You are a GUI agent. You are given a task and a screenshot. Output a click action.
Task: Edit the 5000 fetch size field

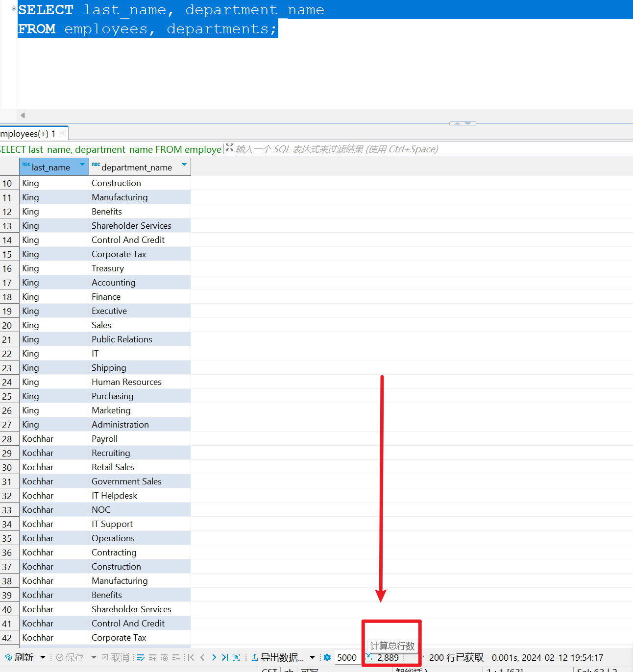pyautogui.click(x=347, y=657)
